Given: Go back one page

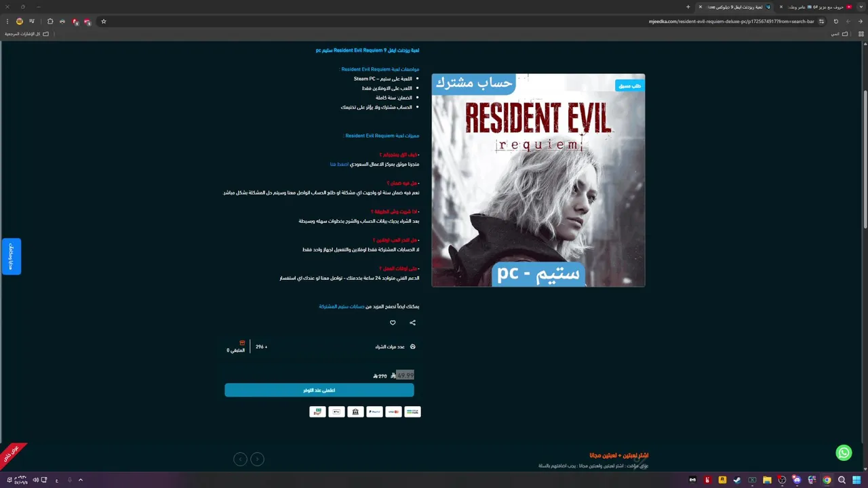Looking at the screenshot, I should [861, 22].
